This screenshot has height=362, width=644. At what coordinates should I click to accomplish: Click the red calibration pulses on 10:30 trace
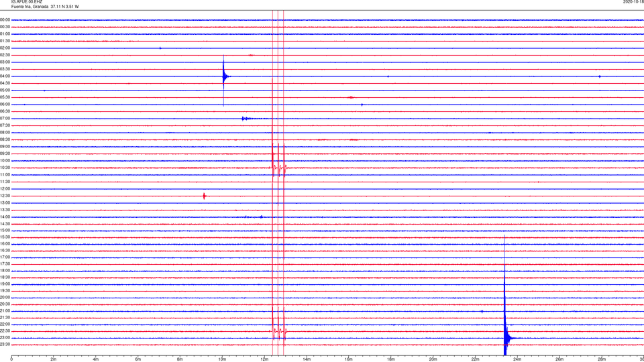[x=278, y=168]
